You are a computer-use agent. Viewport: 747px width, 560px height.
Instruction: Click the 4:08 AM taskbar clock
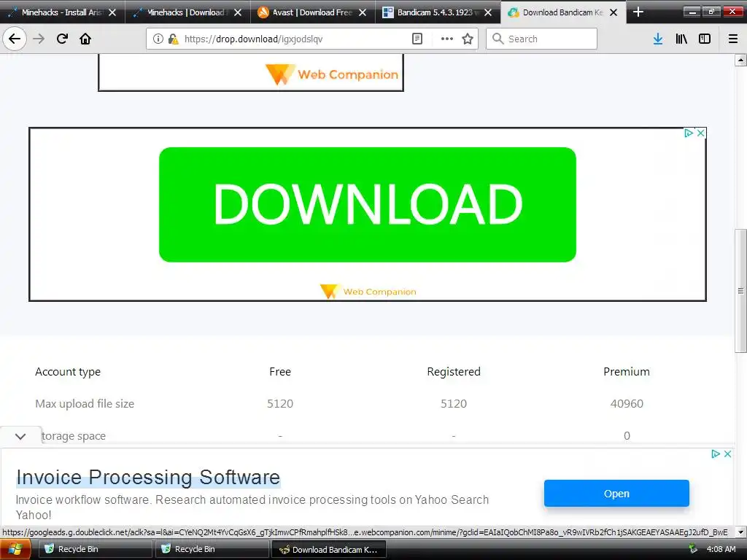(721, 549)
